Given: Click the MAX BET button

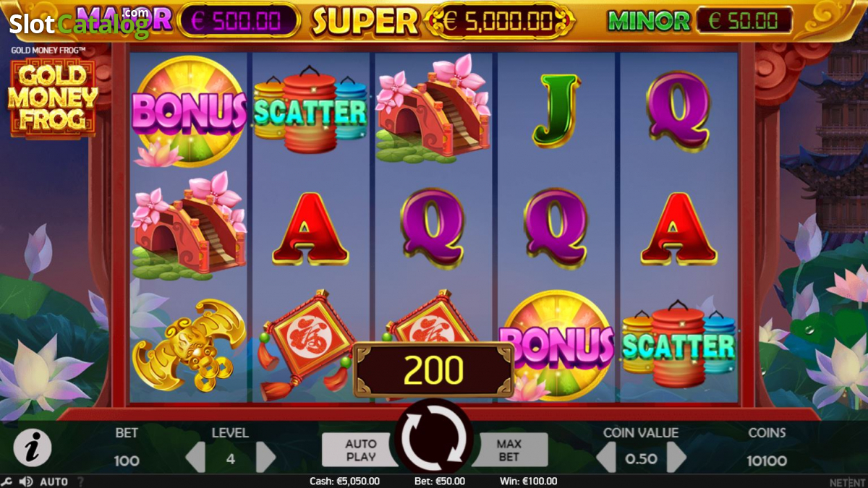Looking at the screenshot, I should click(x=509, y=450).
